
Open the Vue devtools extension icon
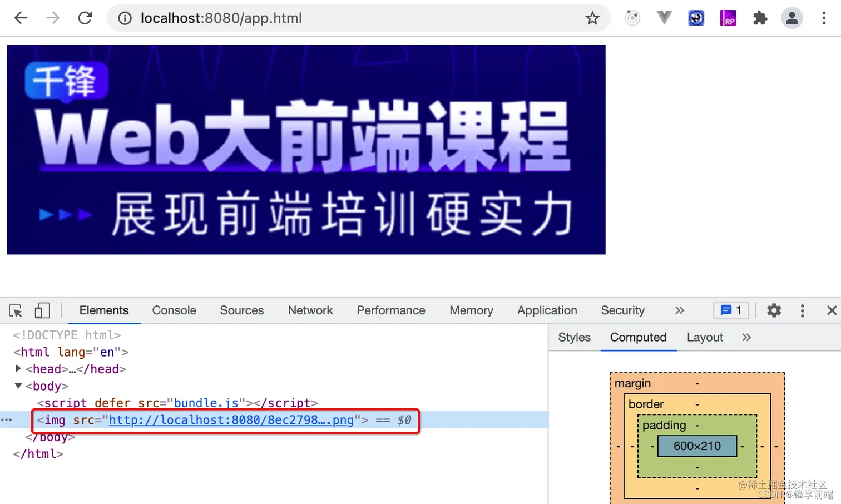[x=664, y=18]
